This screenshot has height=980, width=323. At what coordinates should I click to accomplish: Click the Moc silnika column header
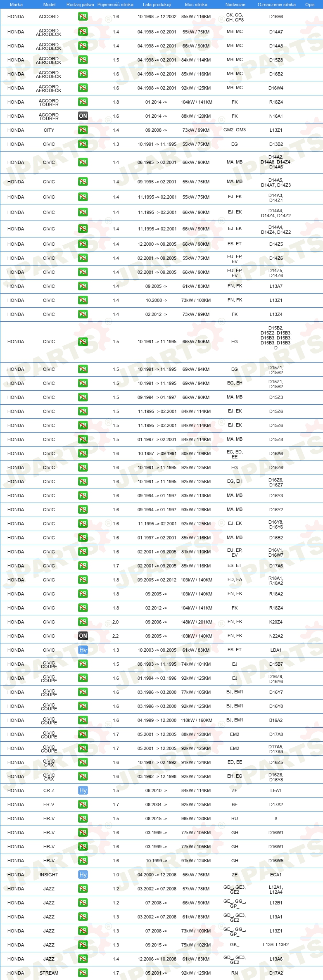(196, 5)
